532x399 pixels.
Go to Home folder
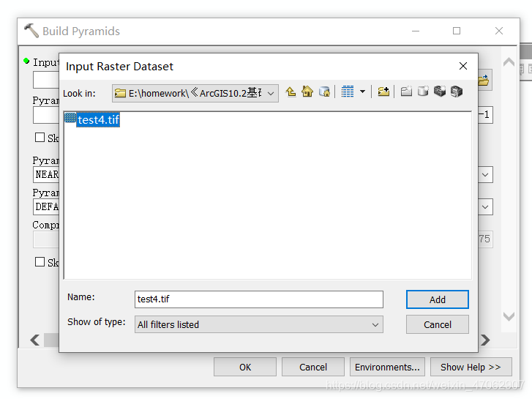(x=307, y=92)
